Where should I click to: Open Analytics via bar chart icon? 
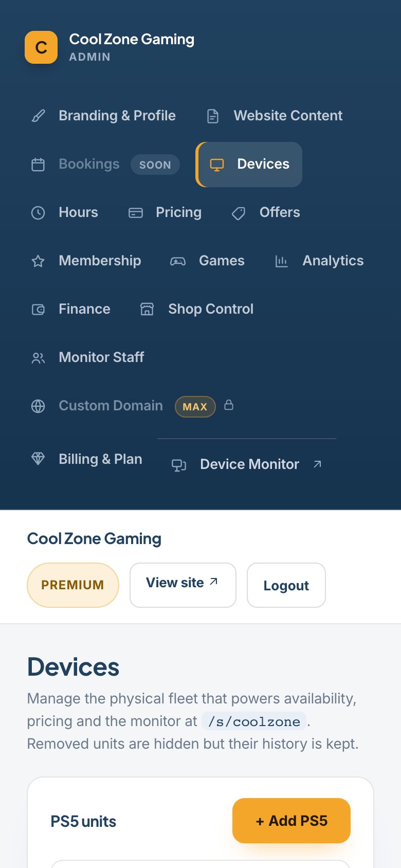pyautogui.click(x=281, y=261)
